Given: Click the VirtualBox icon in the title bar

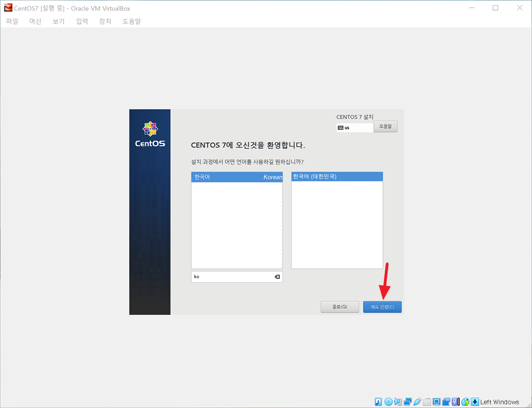Looking at the screenshot, I should (8, 7).
